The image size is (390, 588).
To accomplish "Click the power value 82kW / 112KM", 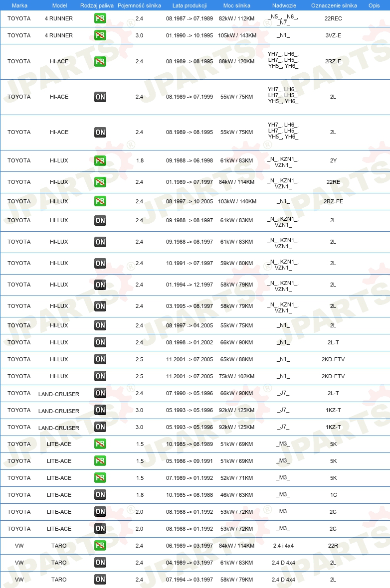I will pos(237,18).
